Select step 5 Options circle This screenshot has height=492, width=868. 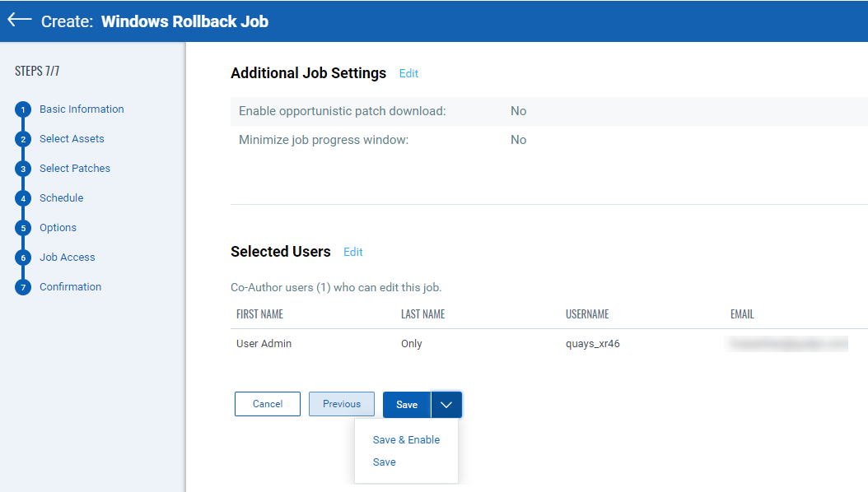22,227
